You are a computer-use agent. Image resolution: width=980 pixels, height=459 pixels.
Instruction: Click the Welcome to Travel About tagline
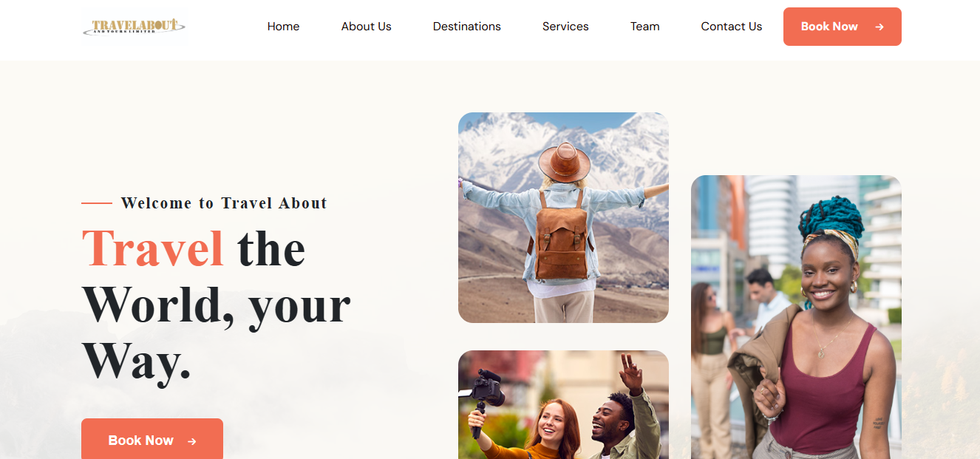224,203
